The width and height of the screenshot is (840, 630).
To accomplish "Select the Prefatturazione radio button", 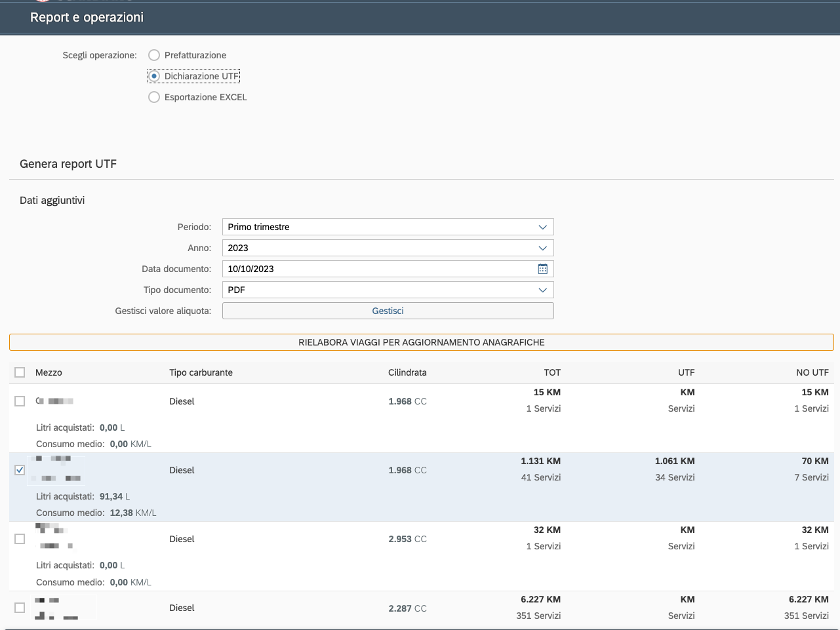I will [x=154, y=55].
